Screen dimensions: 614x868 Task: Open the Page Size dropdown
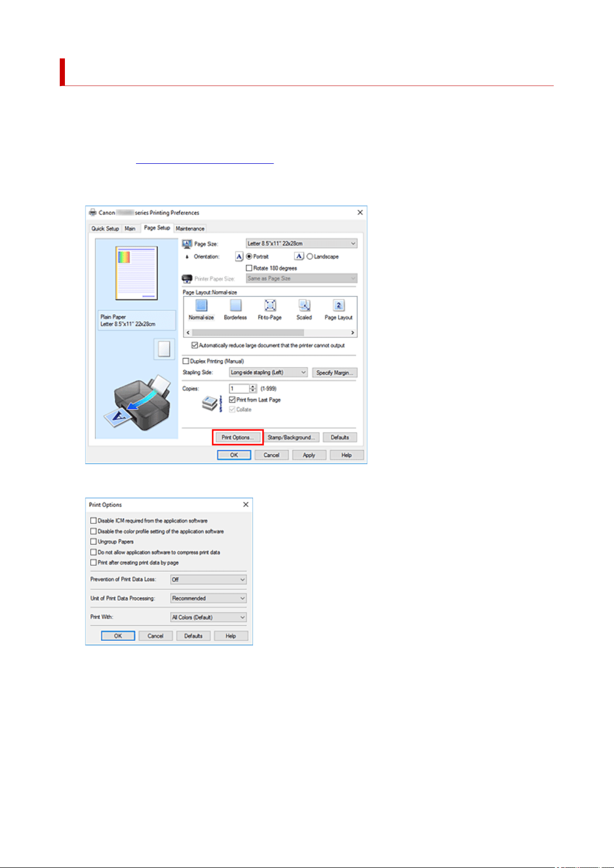coord(301,243)
